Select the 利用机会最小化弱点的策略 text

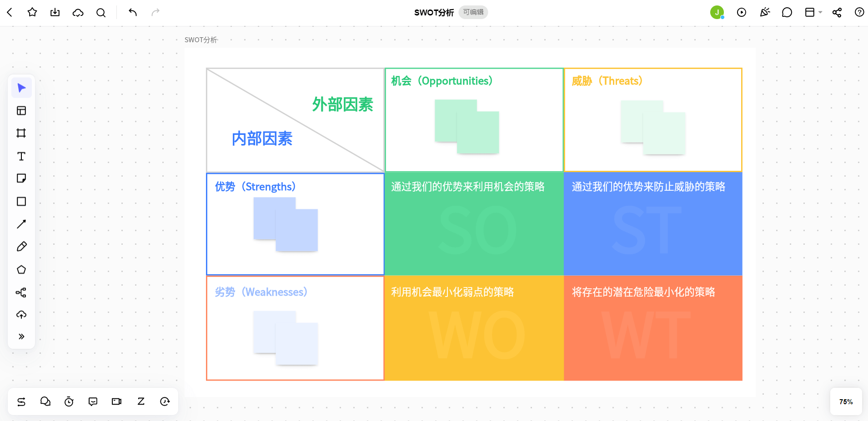(x=452, y=292)
